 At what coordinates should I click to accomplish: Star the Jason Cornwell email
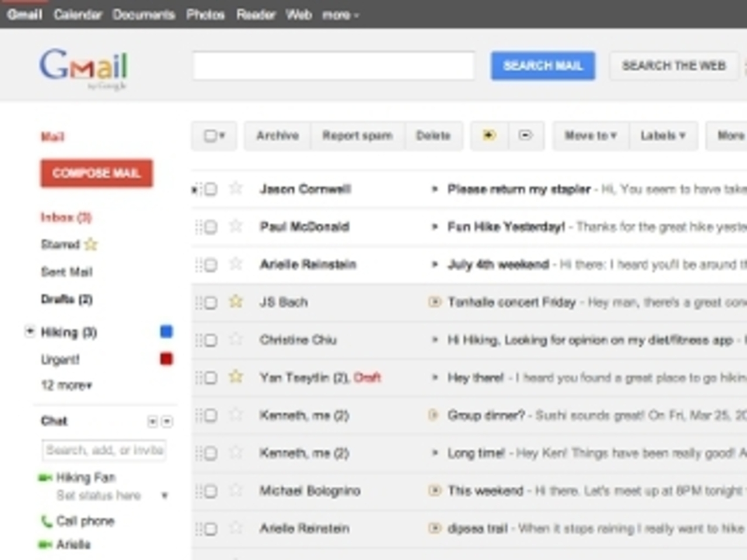[x=236, y=188]
